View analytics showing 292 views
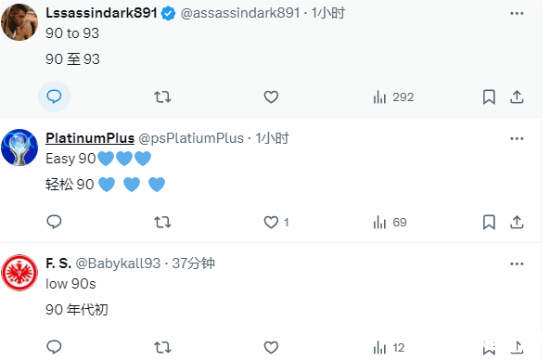The height and width of the screenshot is (360, 550). (393, 97)
